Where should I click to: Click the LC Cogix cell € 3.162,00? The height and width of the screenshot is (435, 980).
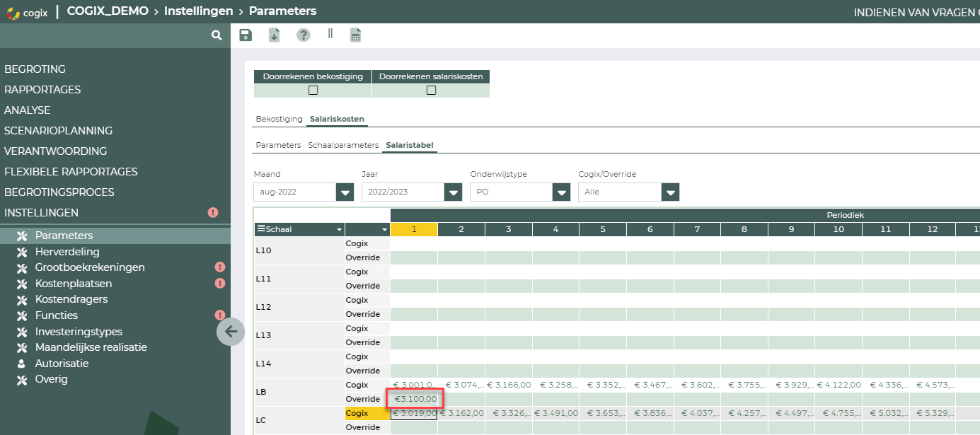click(x=461, y=413)
